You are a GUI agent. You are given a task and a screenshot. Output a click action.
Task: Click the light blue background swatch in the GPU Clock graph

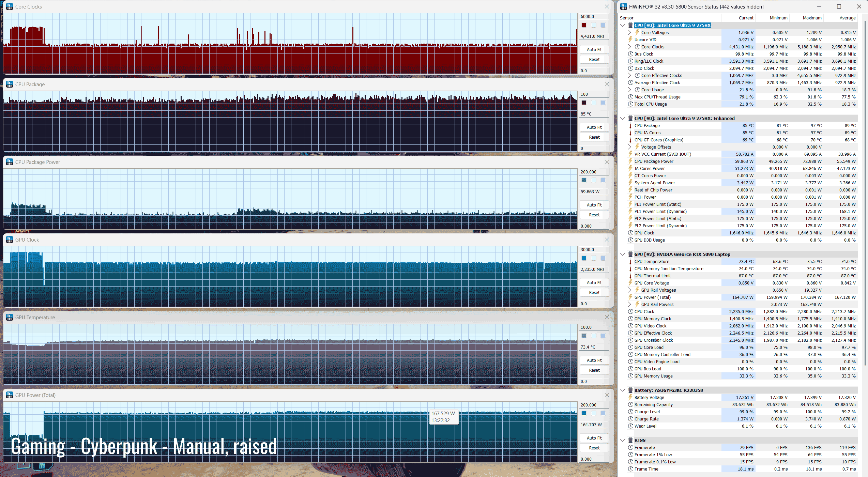coord(594,258)
